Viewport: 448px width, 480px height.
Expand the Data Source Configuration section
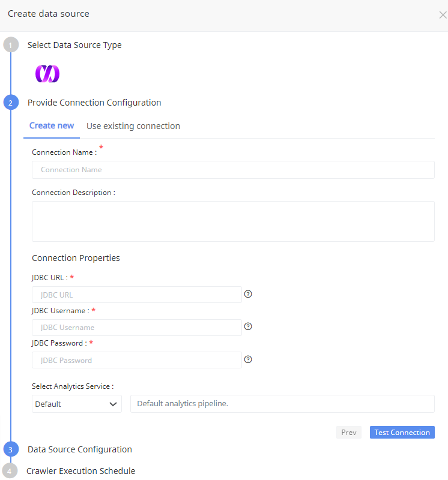80,449
